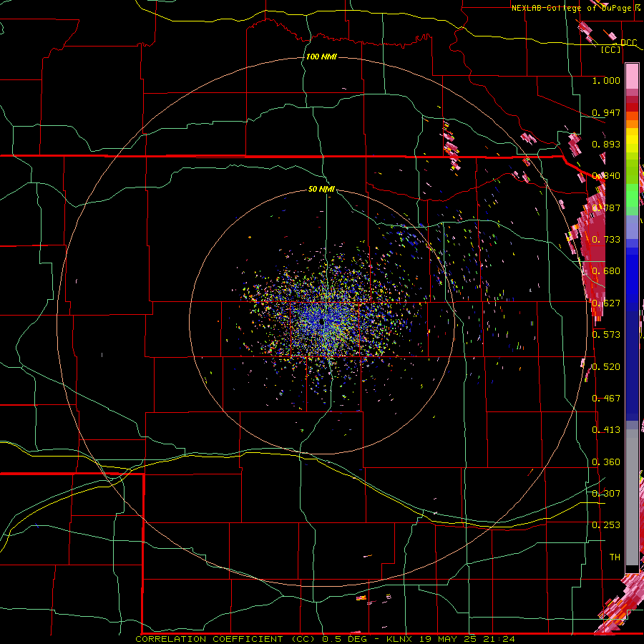Click the gray lower segment of color bar
Image resolution: width=644 pixels, height=644 pixels.
632,499
